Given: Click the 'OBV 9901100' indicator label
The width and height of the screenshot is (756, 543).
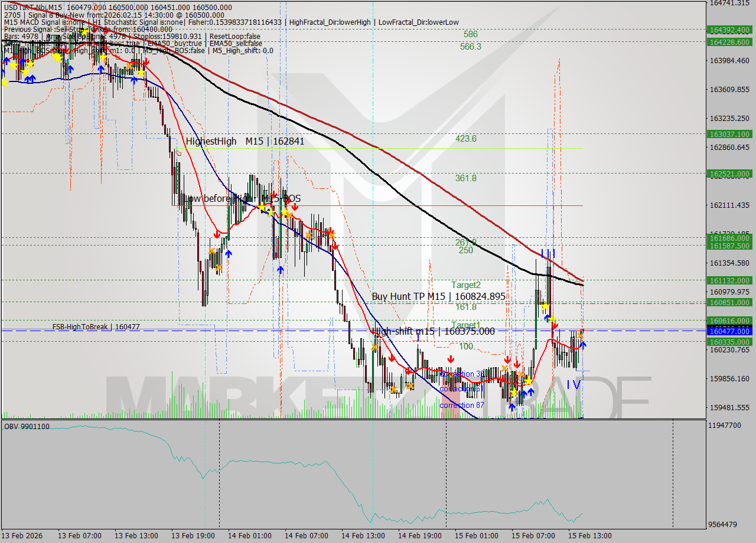Looking at the screenshot, I should click(27, 427).
